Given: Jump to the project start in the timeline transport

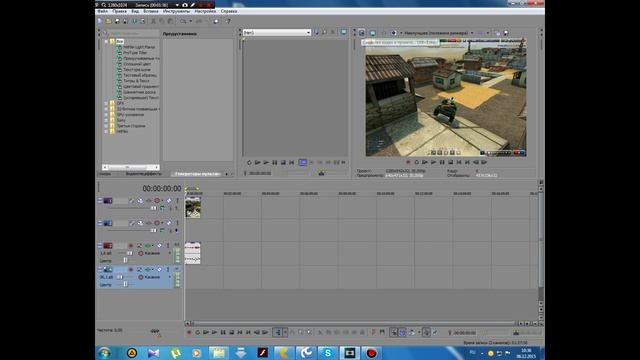Looking at the screenshot, I should click(240, 333).
